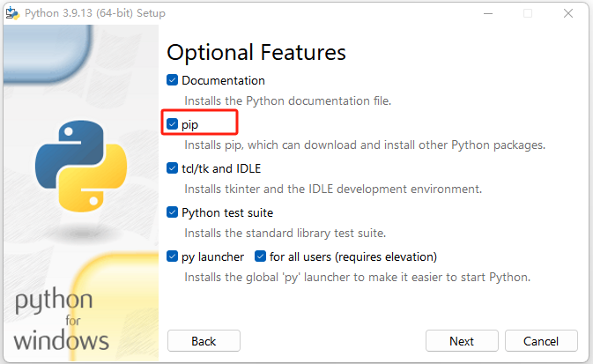Click the Optional Features heading
The image size is (593, 364).
[256, 51]
